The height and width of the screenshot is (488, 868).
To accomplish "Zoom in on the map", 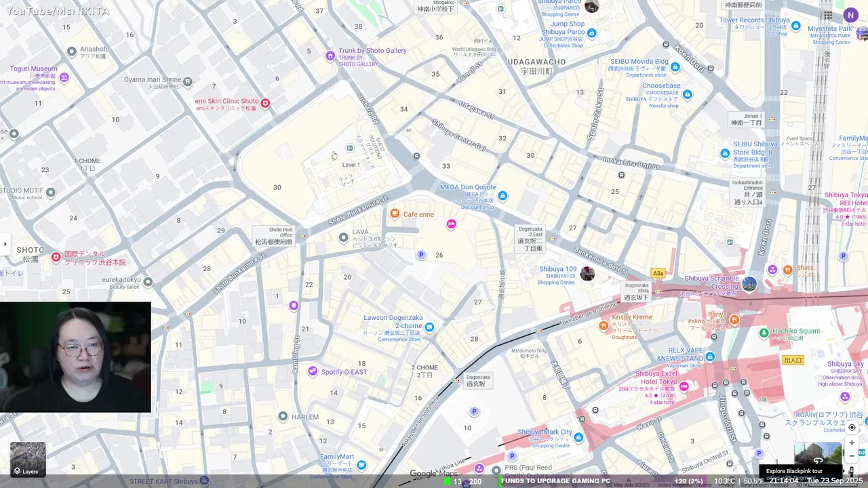I will click(852, 443).
